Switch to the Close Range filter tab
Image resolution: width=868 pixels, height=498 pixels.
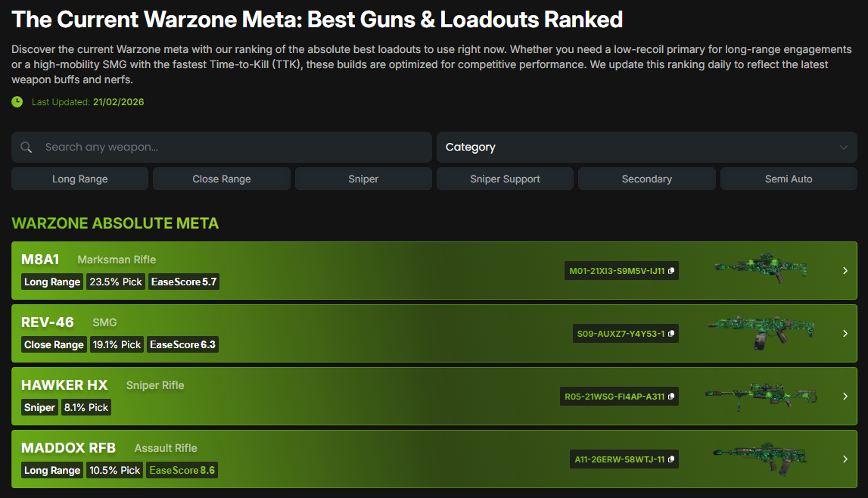pyautogui.click(x=221, y=179)
